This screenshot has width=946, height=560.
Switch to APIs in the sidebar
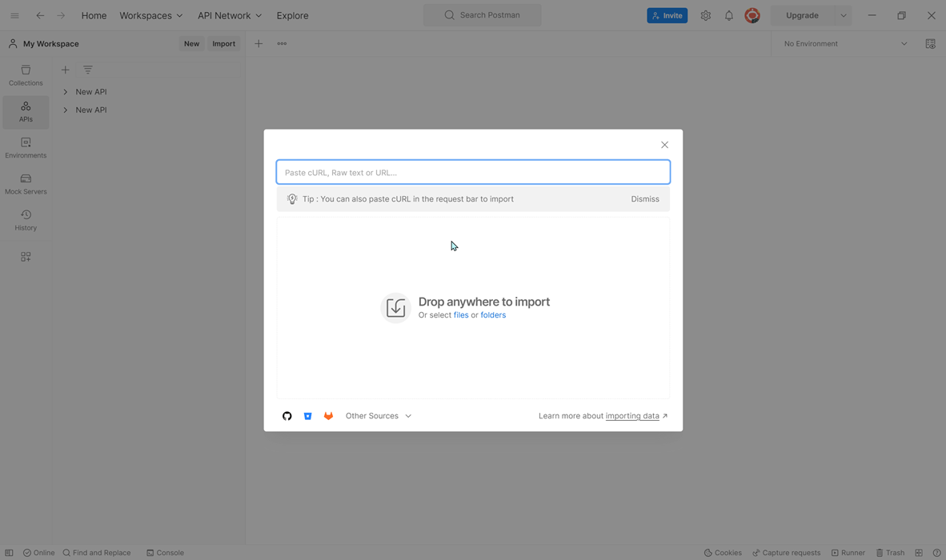[x=26, y=111]
